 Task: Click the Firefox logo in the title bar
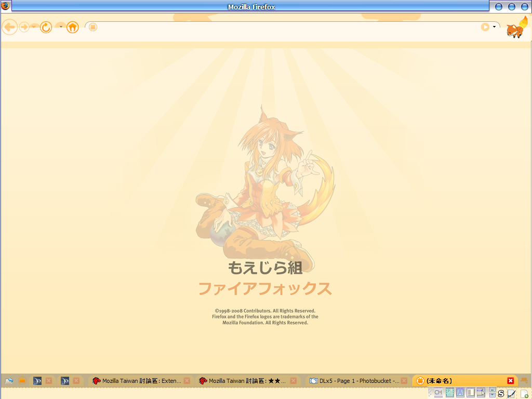tap(5, 6)
